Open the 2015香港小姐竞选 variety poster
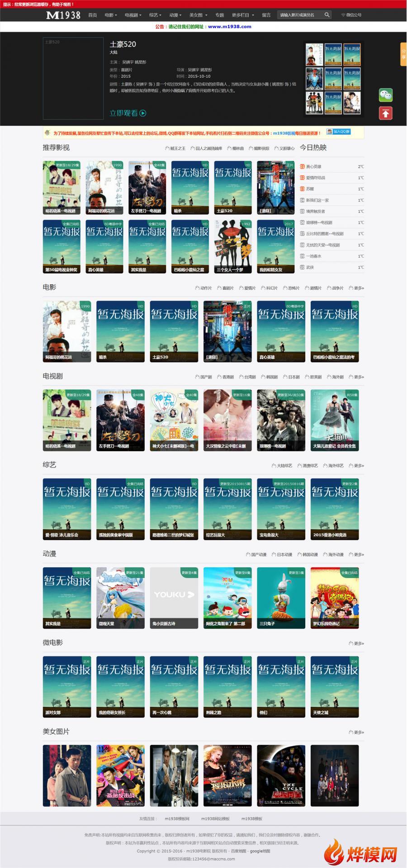Image resolution: width=407 pixels, height=868 pixels. 335,509
